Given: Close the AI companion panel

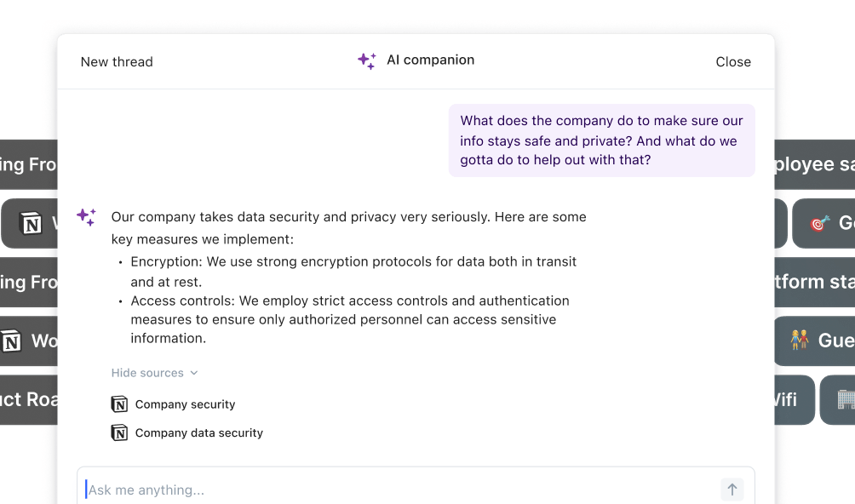Looking at the screenshot, I should point(733,61).
